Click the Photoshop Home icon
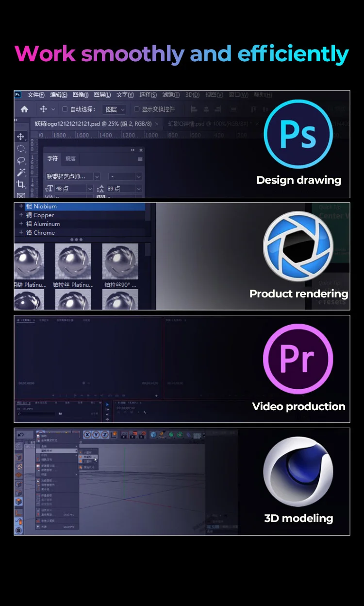Image resolution: width=364 pixels, height=606 pixels. click(24, 109)
